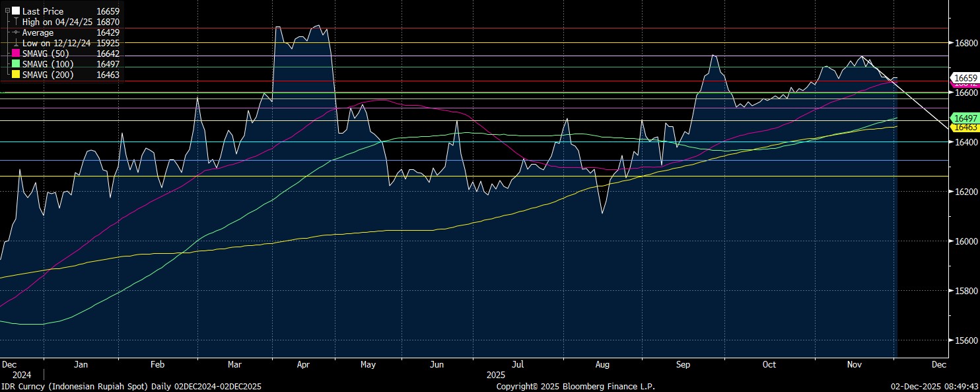Click the cyan horizontal line at 16400
Image resolution: width=980 pixels, height=392 pixels.
coord(462,142)
